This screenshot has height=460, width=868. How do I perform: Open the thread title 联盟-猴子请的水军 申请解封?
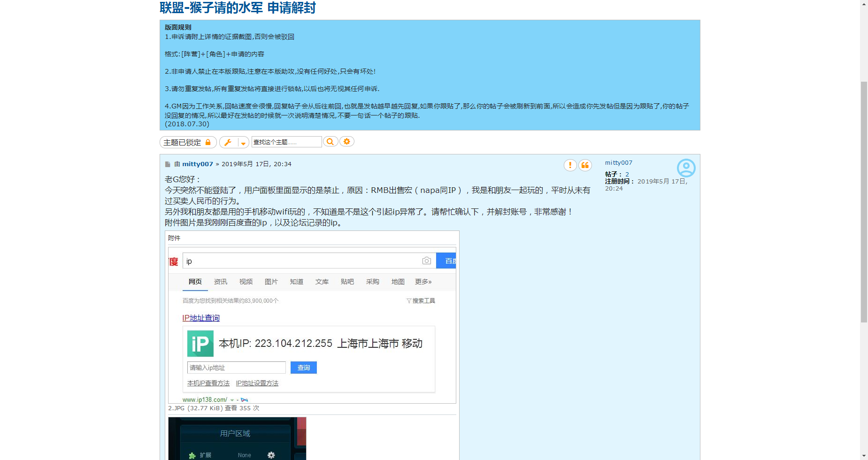click(x=237, y=8)
